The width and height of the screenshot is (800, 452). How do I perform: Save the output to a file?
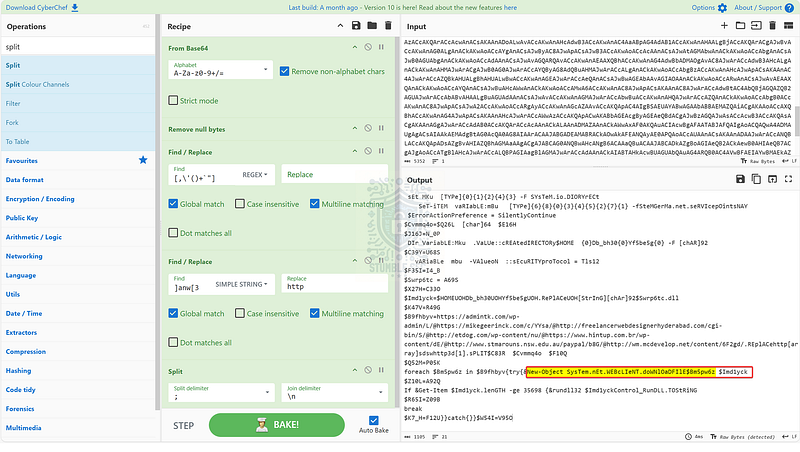point(740,179)
